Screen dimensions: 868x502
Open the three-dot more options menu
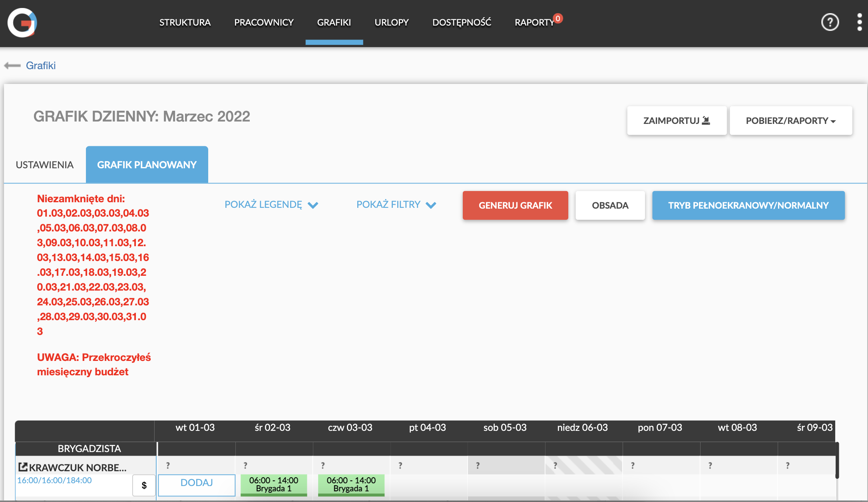859,22
